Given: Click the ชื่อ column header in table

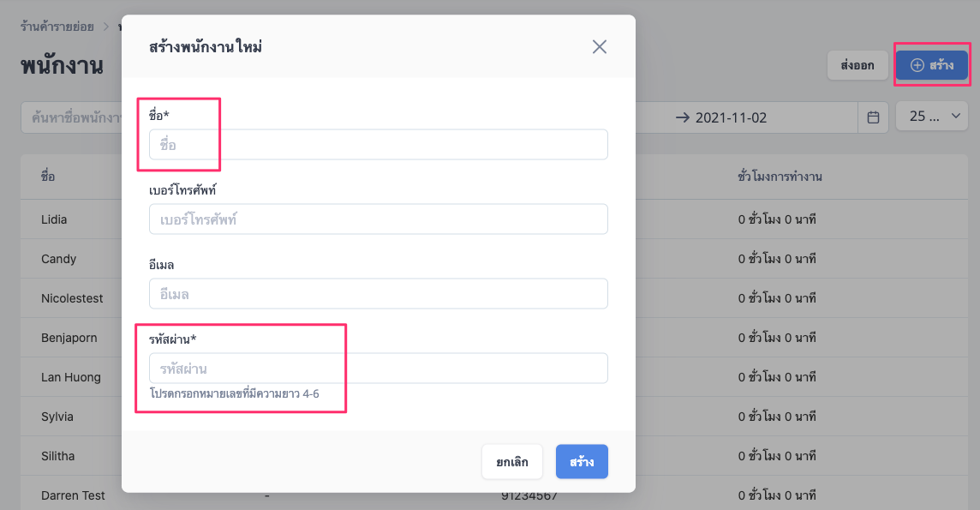Looking at the screenshot, I should 48,177.
